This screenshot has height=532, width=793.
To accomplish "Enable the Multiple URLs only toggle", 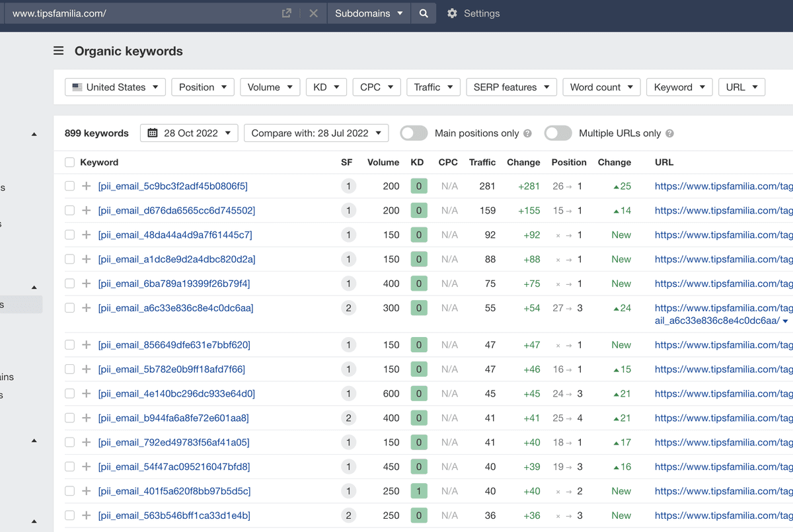I will 558,133.
